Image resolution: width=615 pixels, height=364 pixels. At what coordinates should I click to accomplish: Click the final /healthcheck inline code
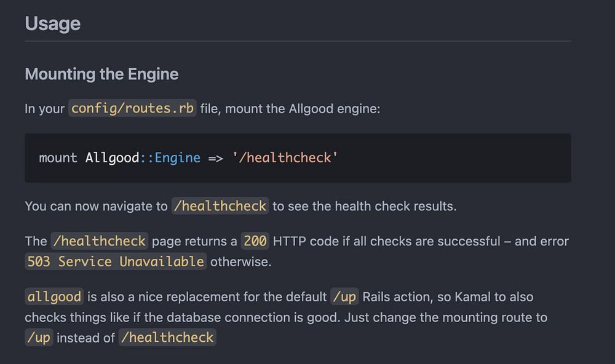point(167,338)
